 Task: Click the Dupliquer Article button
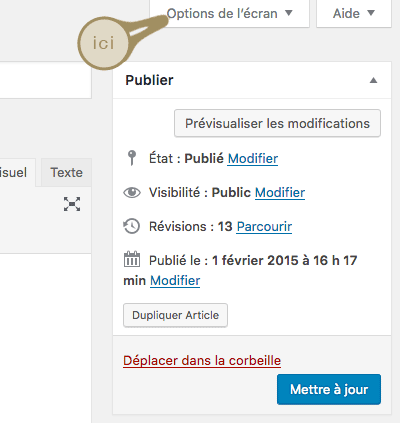tap(175, 315)
